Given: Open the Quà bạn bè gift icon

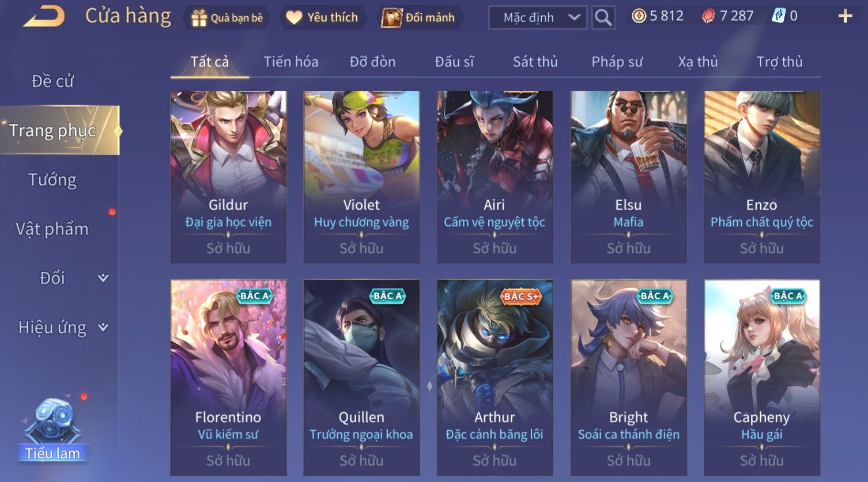Looking at the screenshot, I should [199, 18].
